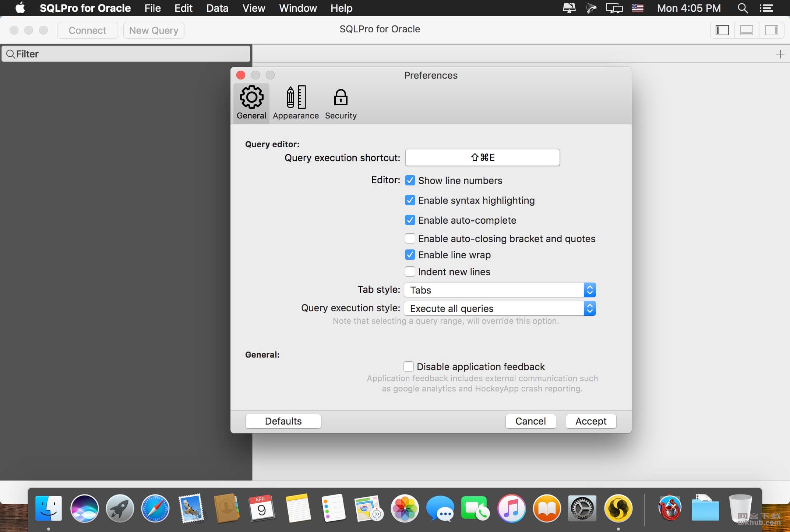The width and height of the screenshot is (790, 532).
Task: Open the Downloads folder in Dock
Action: click(x=705, y=508)
